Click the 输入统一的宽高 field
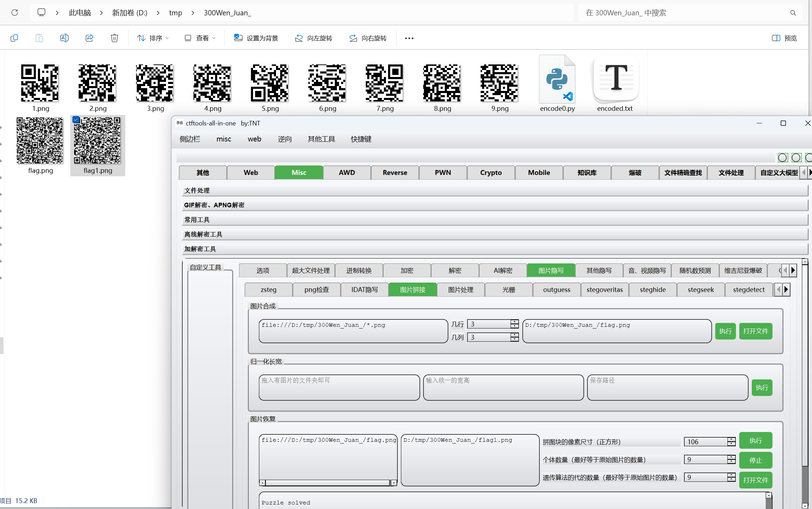 [503, 387]
